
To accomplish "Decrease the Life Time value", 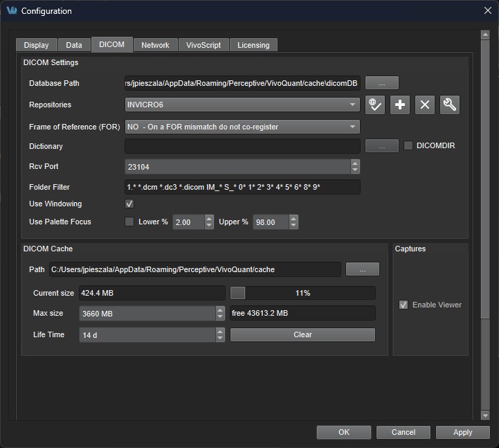I will click(220, 339).
